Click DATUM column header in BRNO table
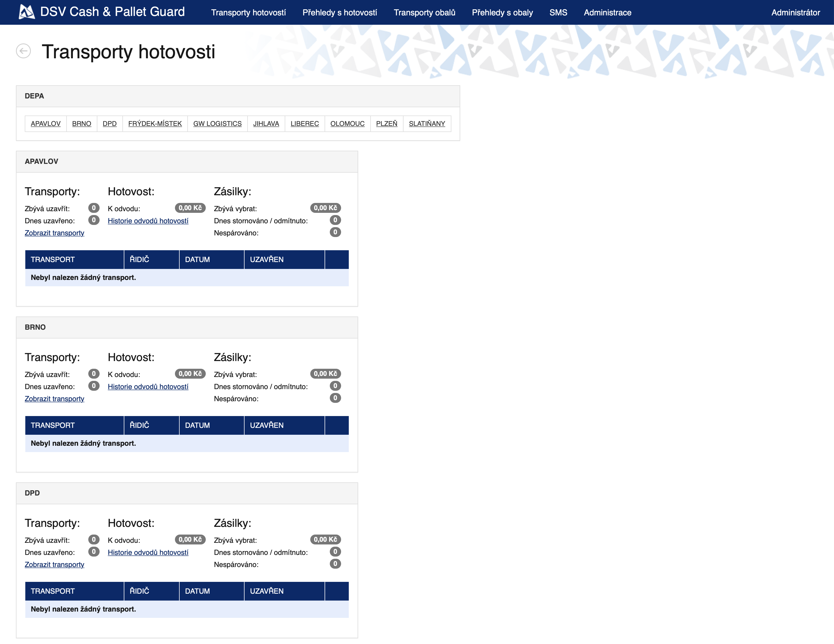Image resolution: width=834 pixels, height=644 pixels. 197,425
